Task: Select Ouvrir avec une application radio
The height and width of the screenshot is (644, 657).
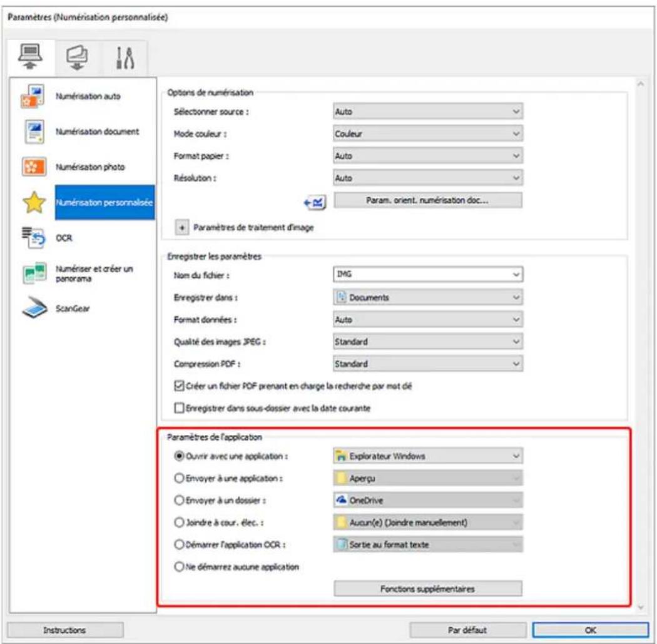Action: 179,456
